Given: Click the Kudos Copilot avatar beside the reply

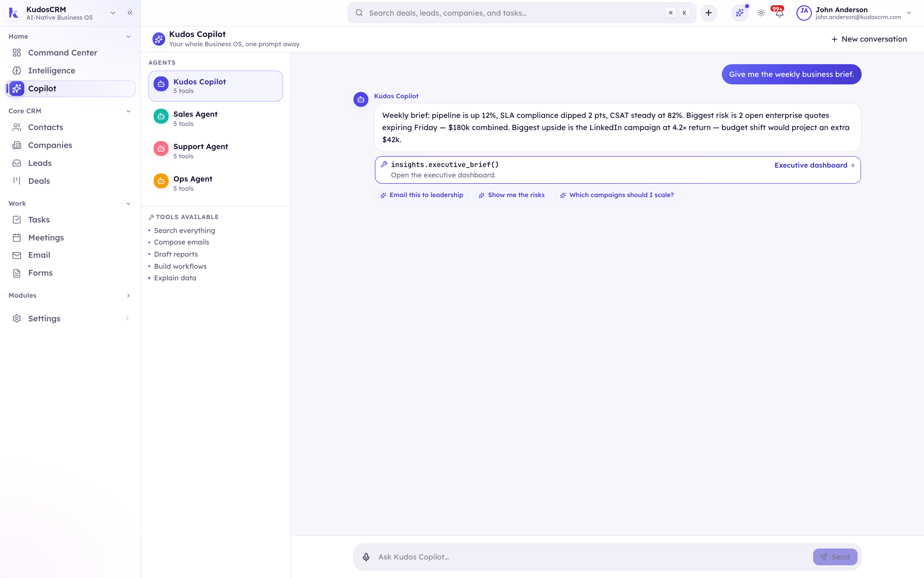Looking at the screenshot, I should click(x=361, y=99).
